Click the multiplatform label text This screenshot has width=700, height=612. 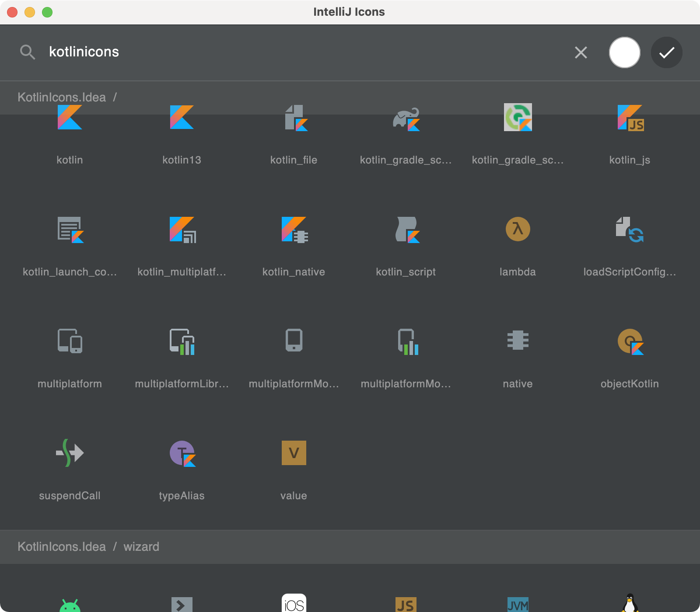[x=70, y=384]
